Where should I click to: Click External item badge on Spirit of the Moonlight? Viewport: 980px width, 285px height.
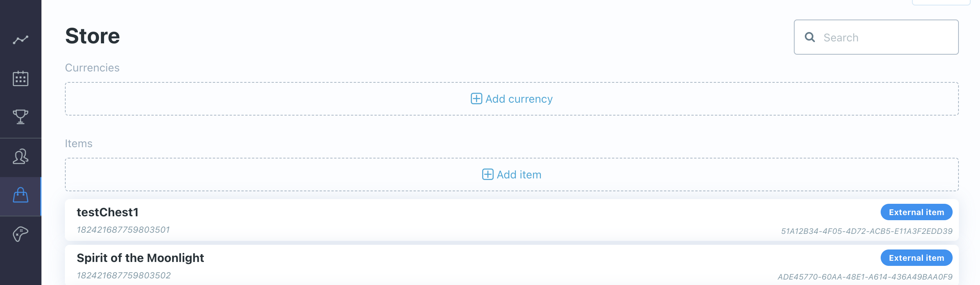tap(916, 258)
